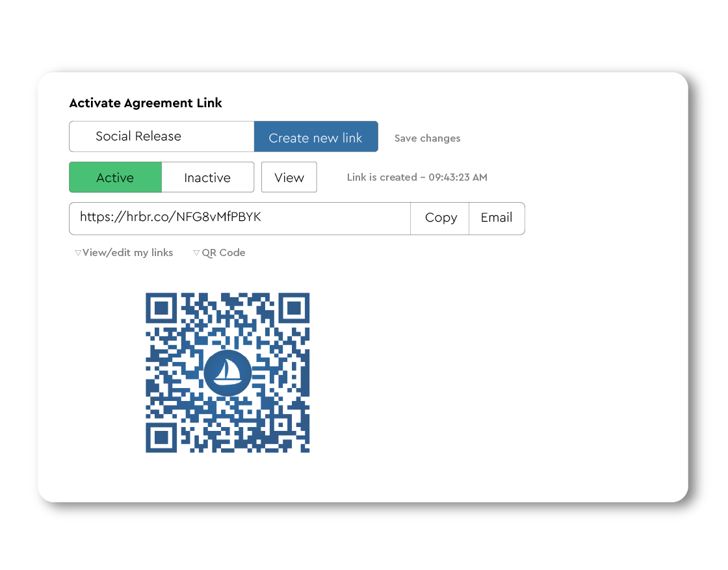Set the link status to Active

point(115,177)
